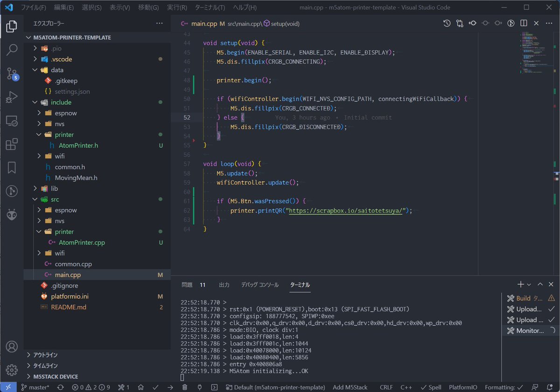Open the new terminal launch profile dropdown
This screenshot has height=392, width=560.
click(529, 284)
